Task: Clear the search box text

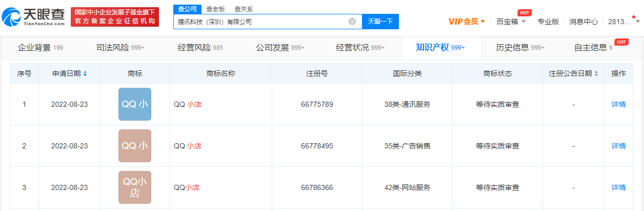Action: tap(352, 22)
